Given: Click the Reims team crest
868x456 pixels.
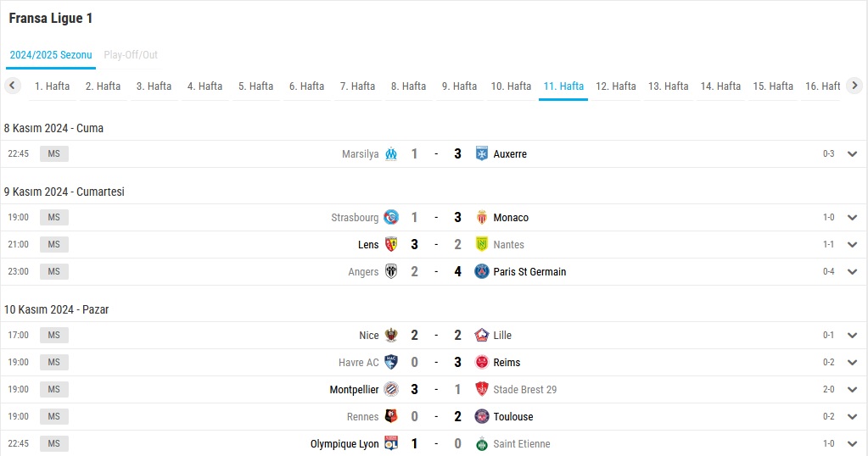Looking at the screenshot, I should coord(482,362).
